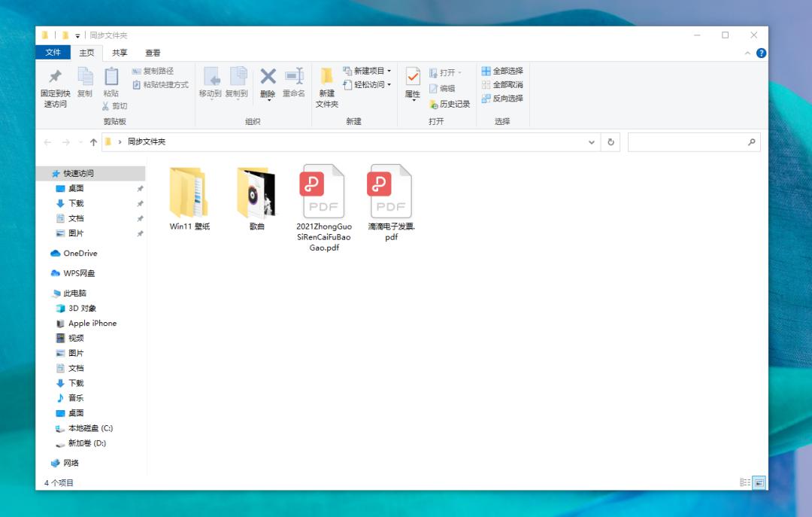
Task: Open the address bar history dropdown
Action: click(x=592, y=142)
